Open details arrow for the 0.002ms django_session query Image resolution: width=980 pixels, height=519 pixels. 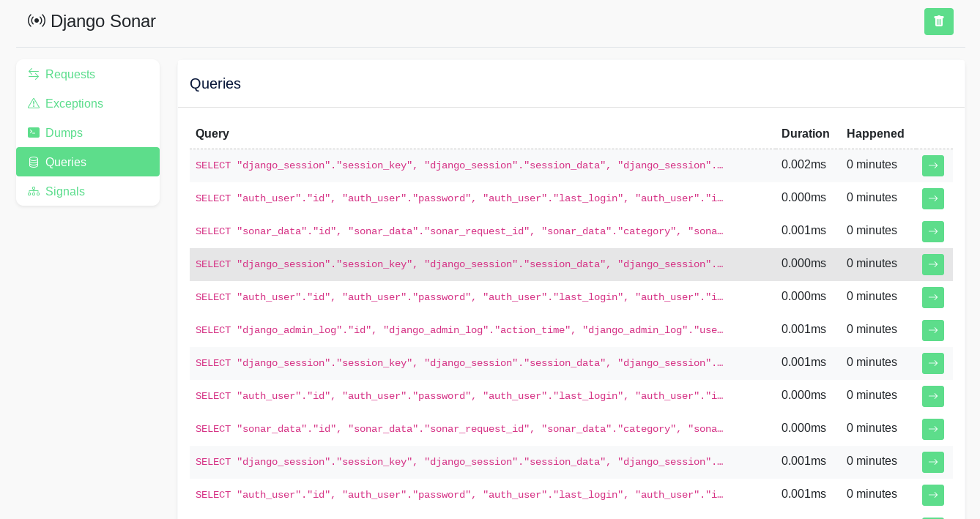[933, 165]
